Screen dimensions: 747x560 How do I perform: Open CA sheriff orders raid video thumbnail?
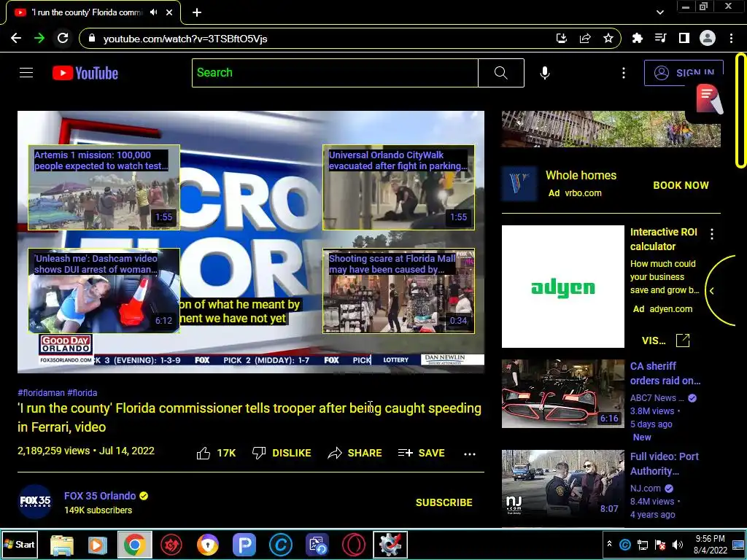click(x=562, y=394)
